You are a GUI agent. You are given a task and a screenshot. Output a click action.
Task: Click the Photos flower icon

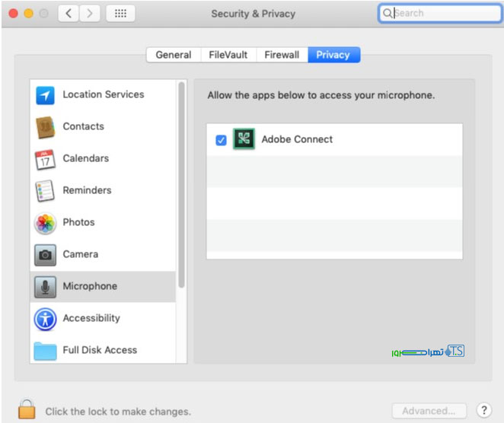(46, 223)
